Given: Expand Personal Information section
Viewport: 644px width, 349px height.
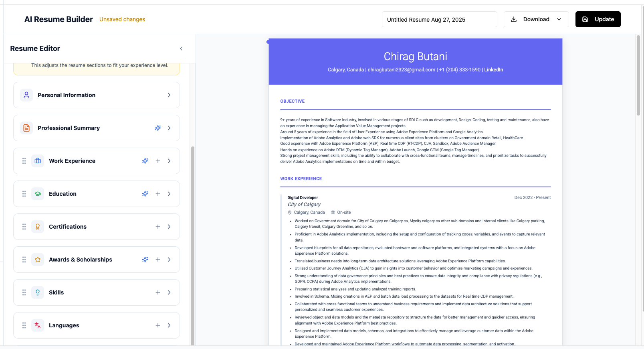Looking at the screenshot, I should pyautogui.click(x=169, y=95).
